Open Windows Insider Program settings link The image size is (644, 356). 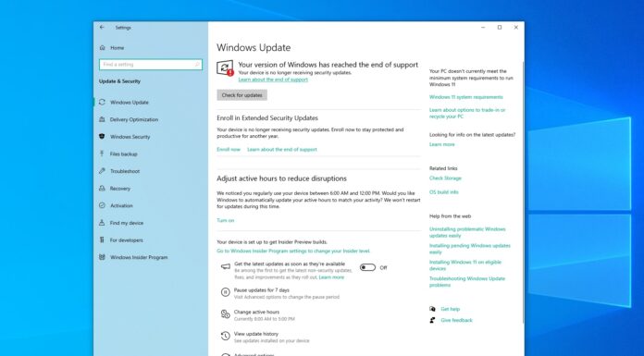coord(293,251)
